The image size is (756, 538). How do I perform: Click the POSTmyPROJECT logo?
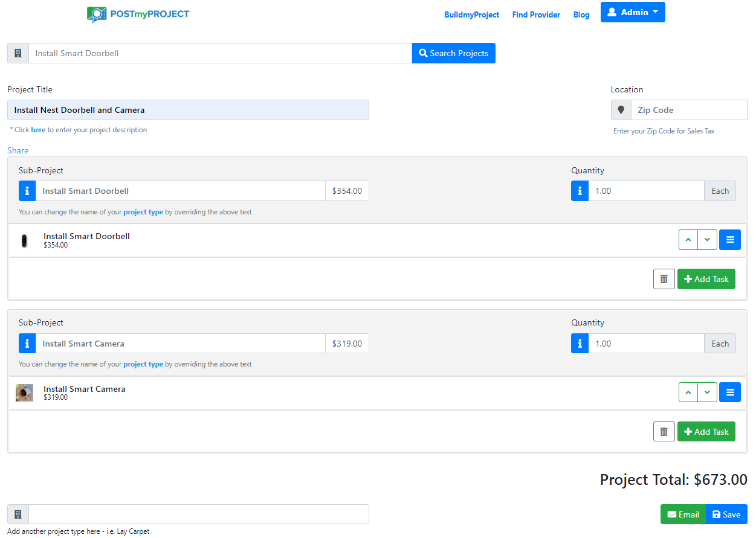(x=138, y=14)
